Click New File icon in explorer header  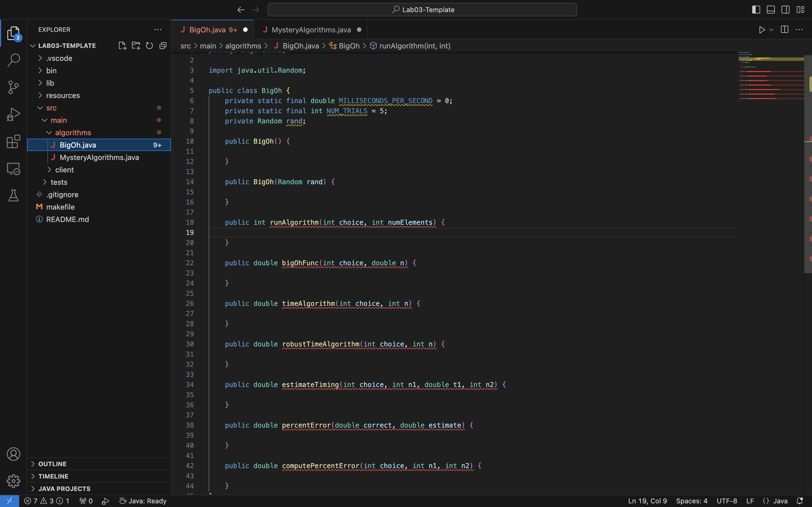click(122, 46)
